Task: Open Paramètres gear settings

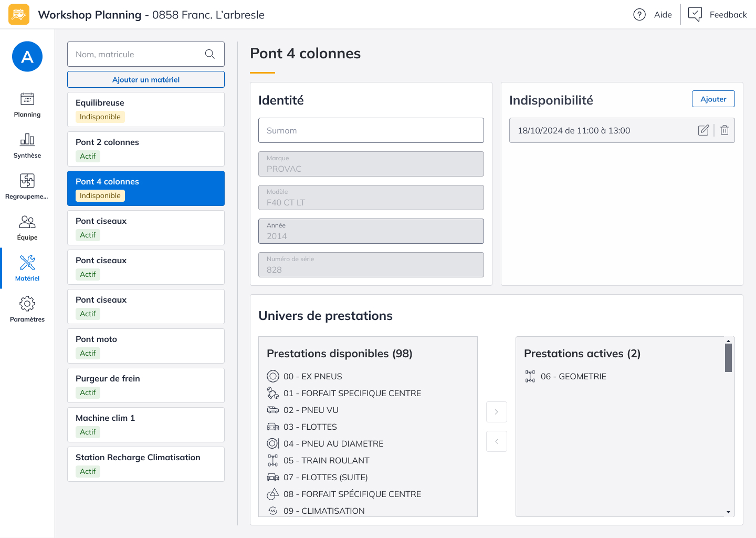Action: (27, 310)
